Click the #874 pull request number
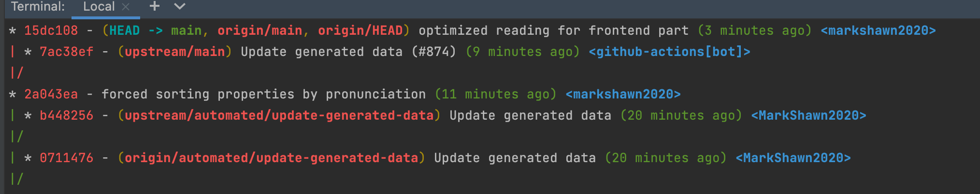This screenshot has height=194, width=980. [x=433, y=52]
